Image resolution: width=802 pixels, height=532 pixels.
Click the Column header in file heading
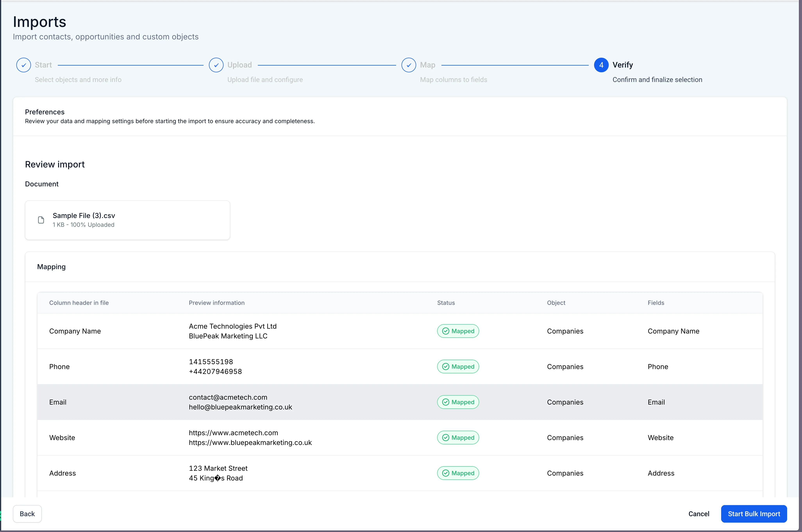pos(79,303)
